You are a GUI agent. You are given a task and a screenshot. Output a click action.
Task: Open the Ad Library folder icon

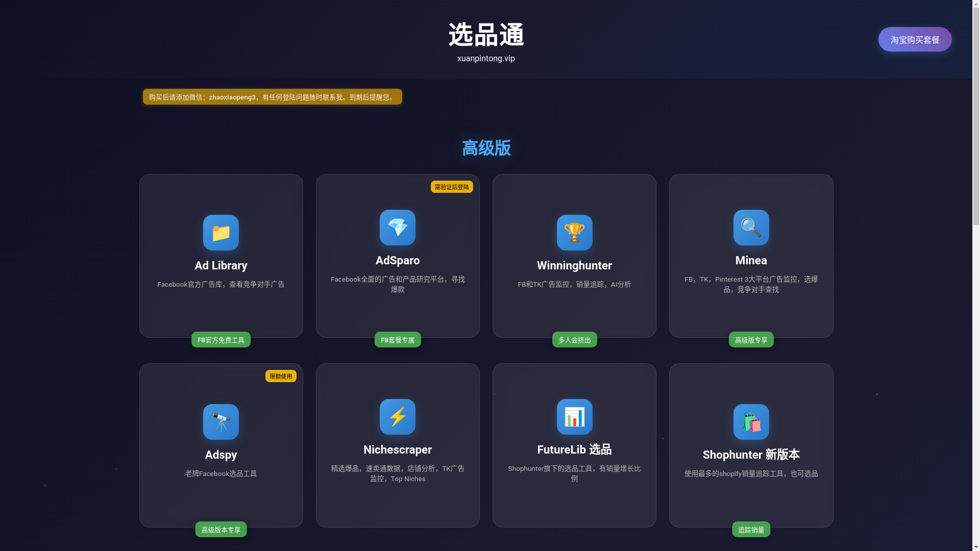221,233
